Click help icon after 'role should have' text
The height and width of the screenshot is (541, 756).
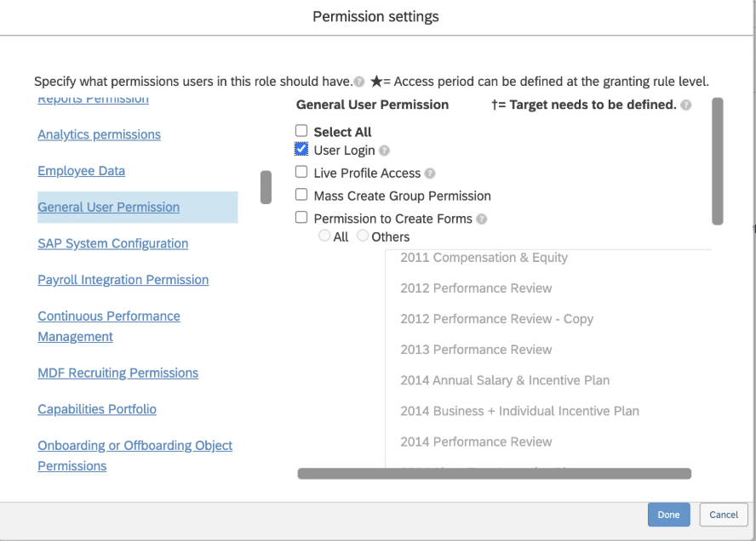[x=359, y=83]
